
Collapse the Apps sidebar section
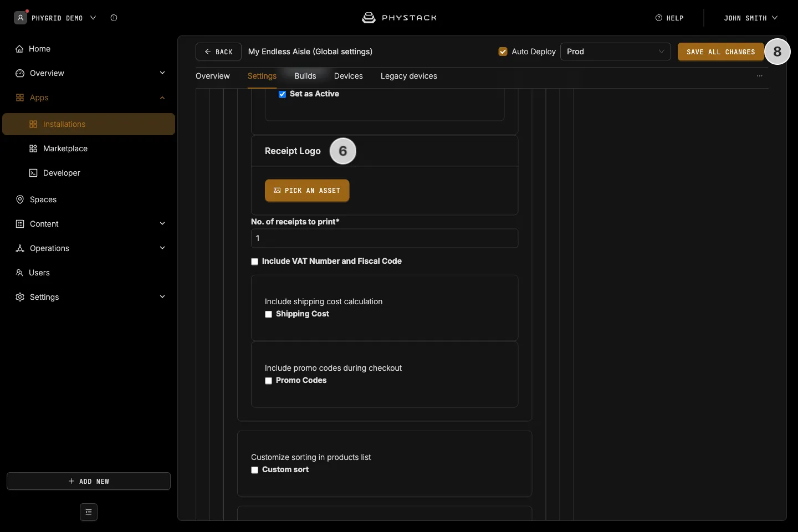(x=162, y=98)
